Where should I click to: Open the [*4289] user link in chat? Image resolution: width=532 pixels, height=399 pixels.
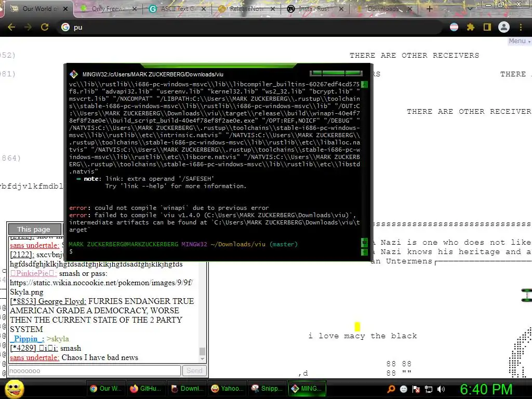[34, 348]
